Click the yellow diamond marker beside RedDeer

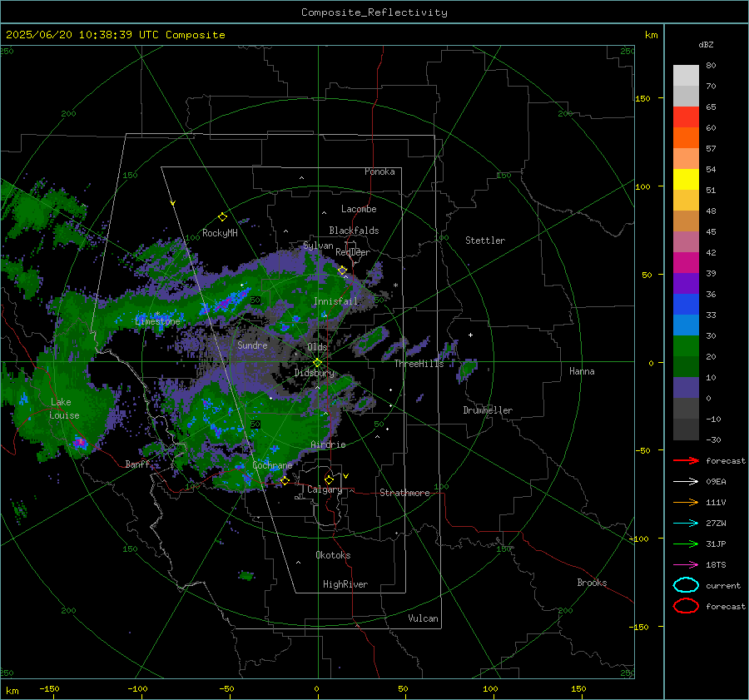342,271
